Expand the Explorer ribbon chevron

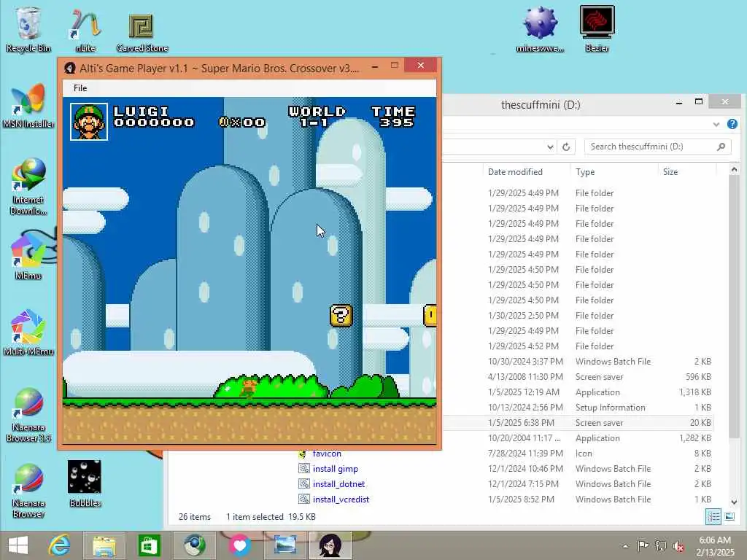716,124
